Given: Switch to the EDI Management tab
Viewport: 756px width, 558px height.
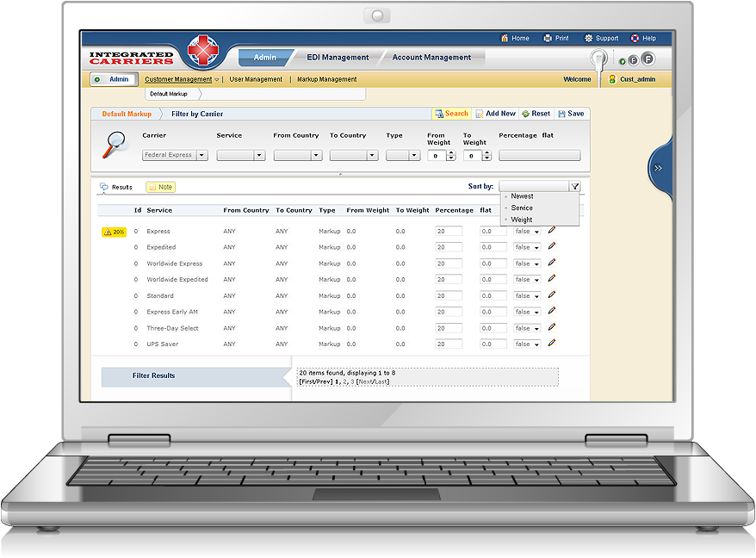Looking at the screenshot, I should (338, 58).
